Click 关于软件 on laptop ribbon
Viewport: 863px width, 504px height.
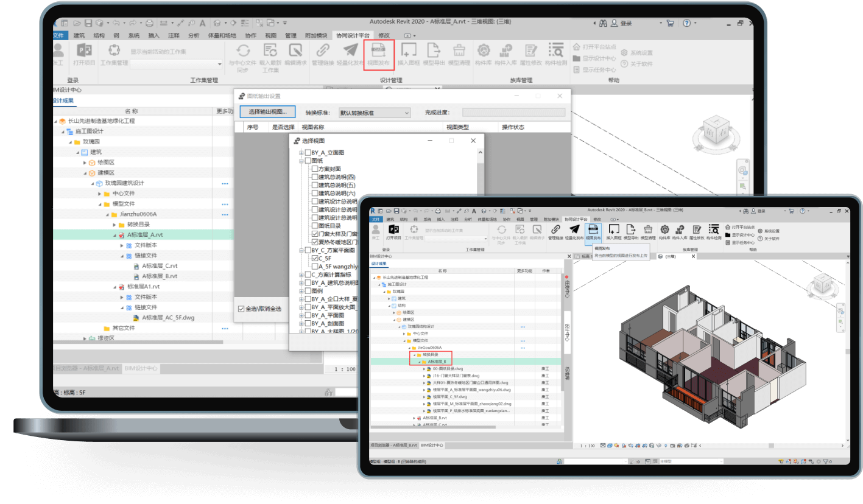[x=636, y=64]
